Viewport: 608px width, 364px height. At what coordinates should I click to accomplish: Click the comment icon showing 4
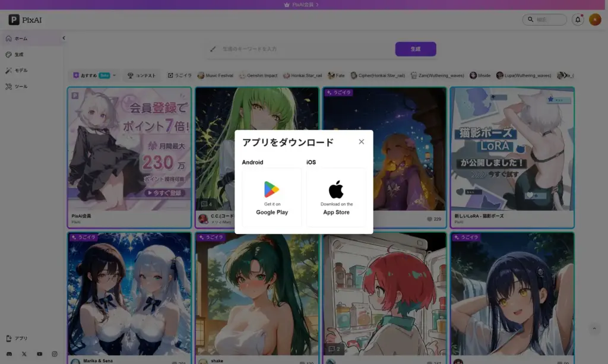[x=204, y=204]
